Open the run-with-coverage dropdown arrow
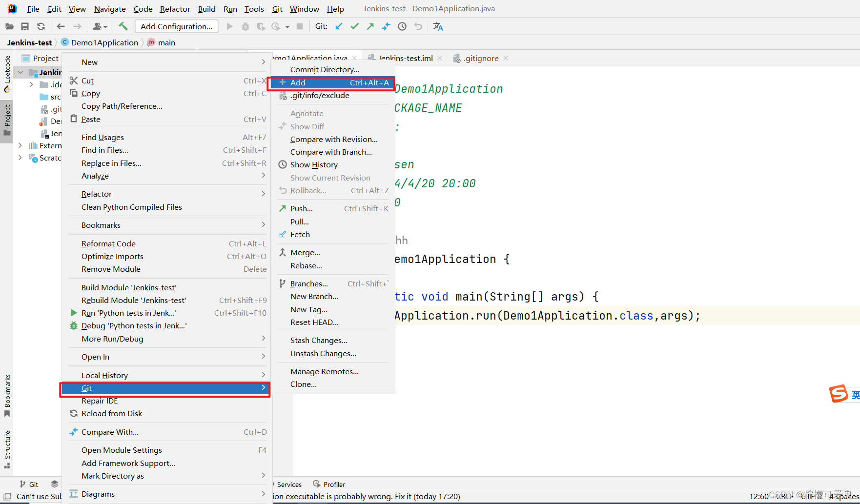The width and height of the screenshot is (860, 504). pos(287,27)
